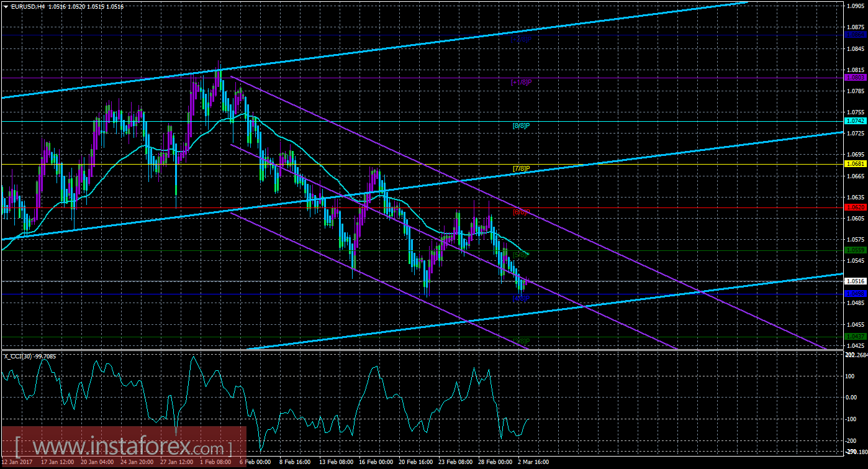Select the X_CCI(30) -99.7085 indicator label
The width and height of the screenshot is (868, 469).
(x=30, y=356)
